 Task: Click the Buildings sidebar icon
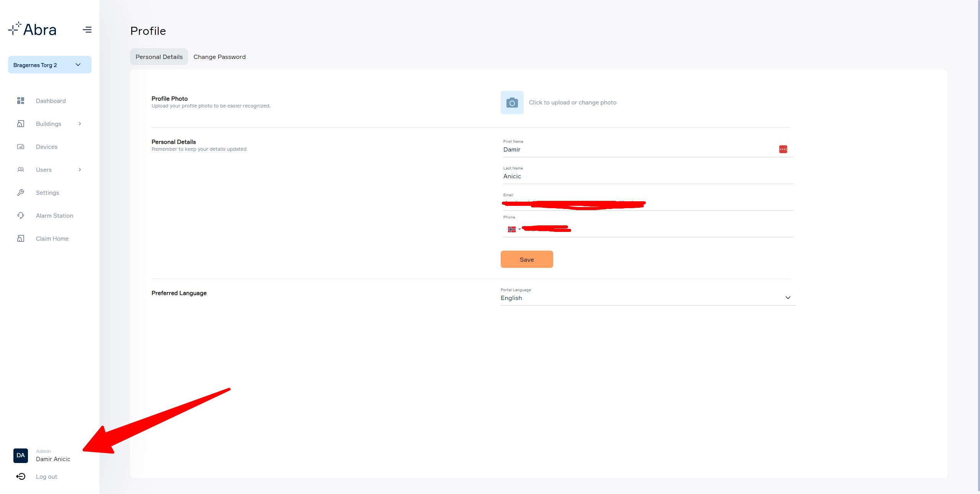pos(21,124)
